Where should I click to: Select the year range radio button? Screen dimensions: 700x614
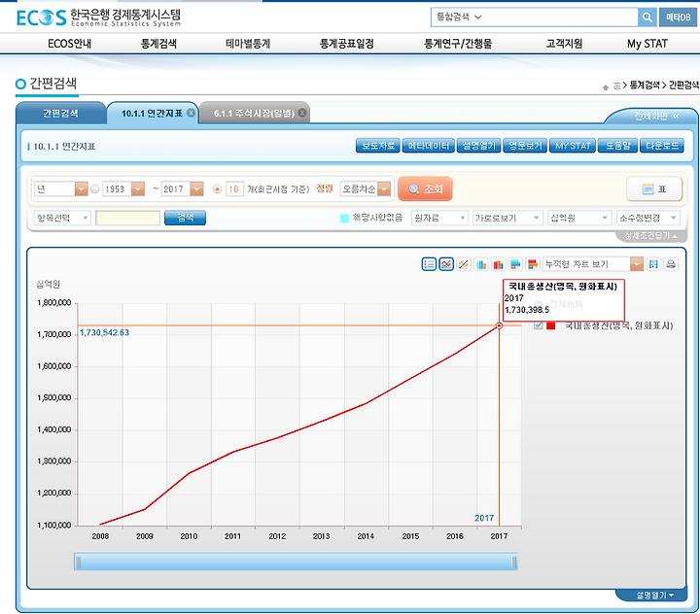point(94,189)
